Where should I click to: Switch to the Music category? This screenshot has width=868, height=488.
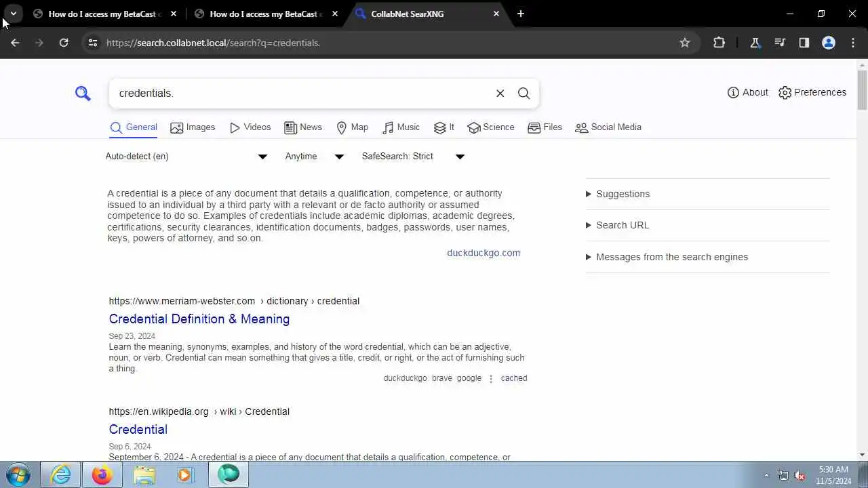[x=401, y=127]
